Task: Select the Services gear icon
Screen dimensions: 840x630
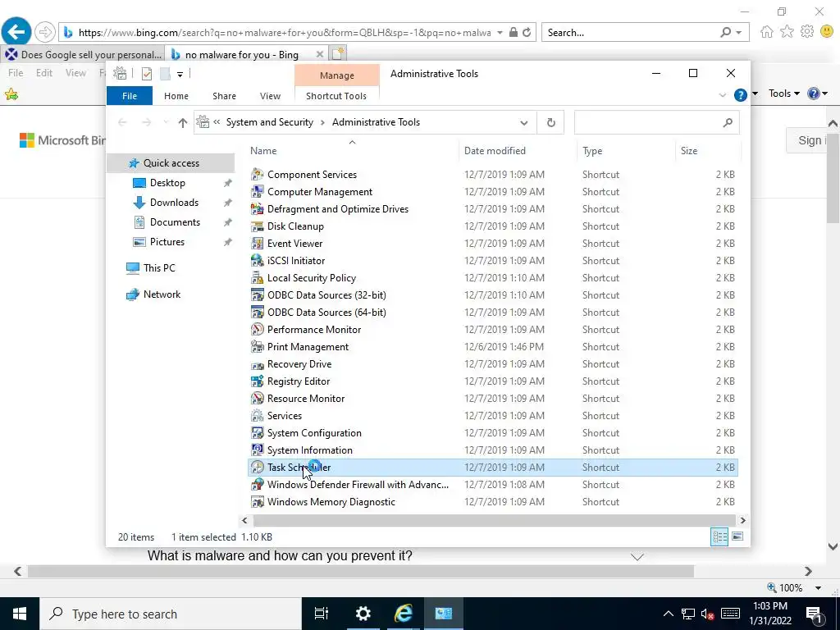Action: click(258, 415)
